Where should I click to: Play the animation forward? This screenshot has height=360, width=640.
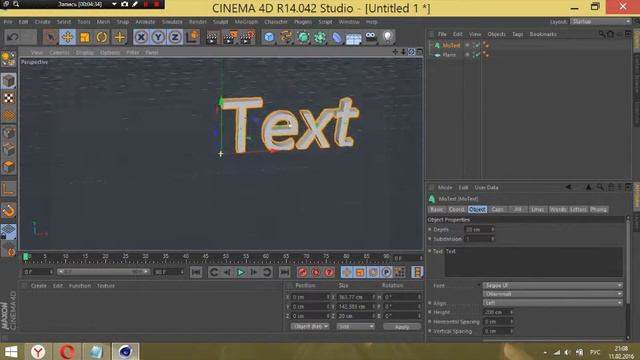tap(240, 272)
